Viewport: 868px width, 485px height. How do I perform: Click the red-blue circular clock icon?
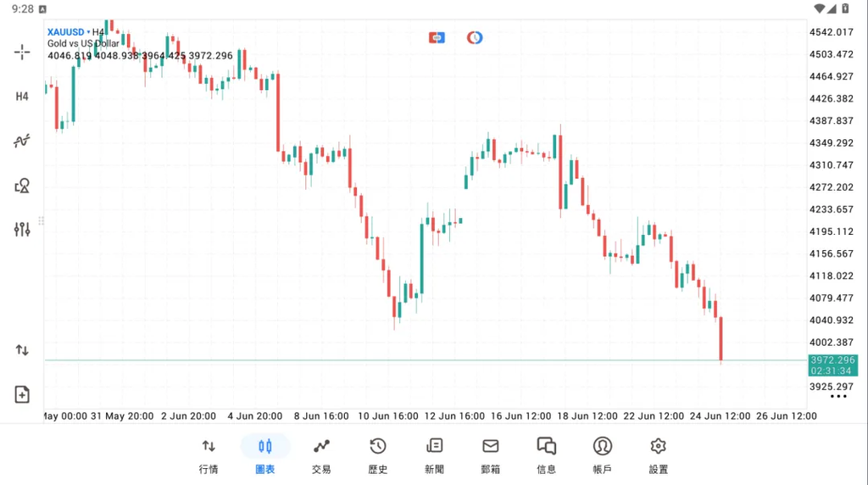click(x=475, y=37)
